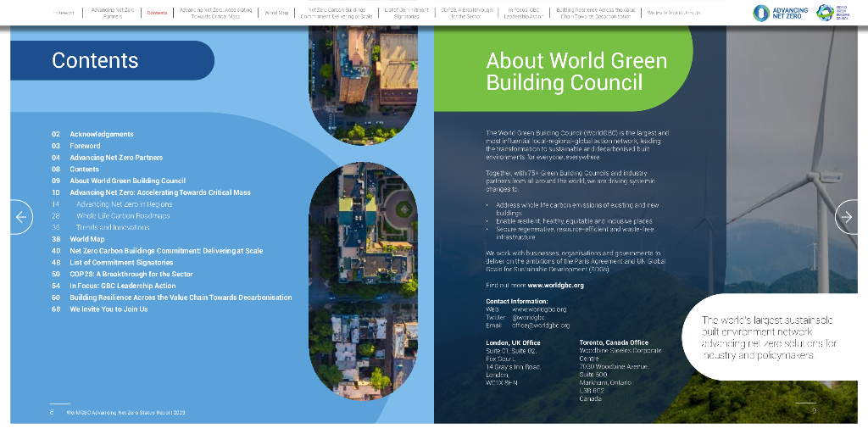This screenshot has height=434, width=868.
Task: Jump to Acknowledgements in contents list
Action: [101, 134]
